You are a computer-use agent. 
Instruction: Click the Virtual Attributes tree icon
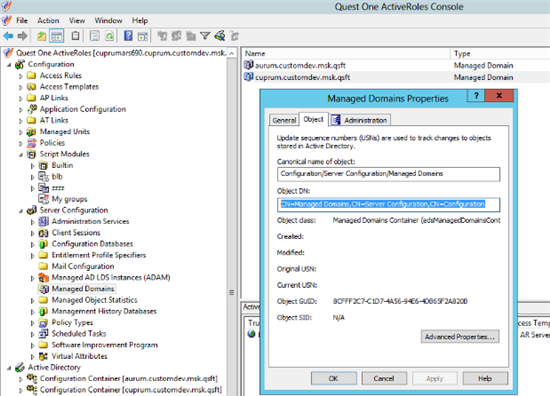[x=43, y=356]
